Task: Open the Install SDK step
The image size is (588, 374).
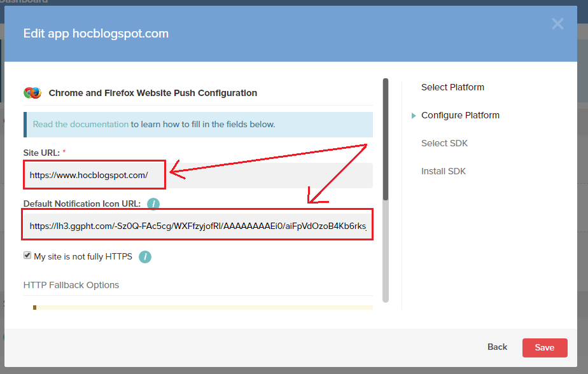Action: pyautogui.click(x=444, y=171)
